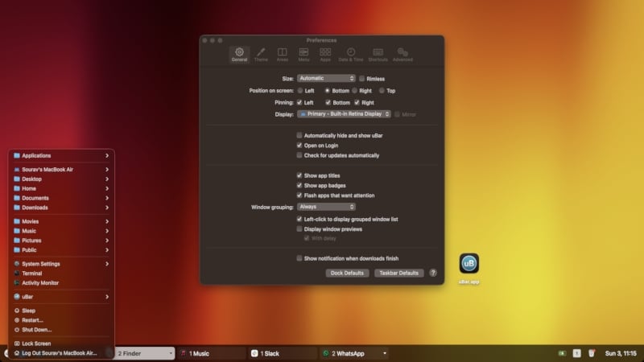Toggle Left pinning checkbox
Screen dimensions: 644x362
tap(299, 102)
